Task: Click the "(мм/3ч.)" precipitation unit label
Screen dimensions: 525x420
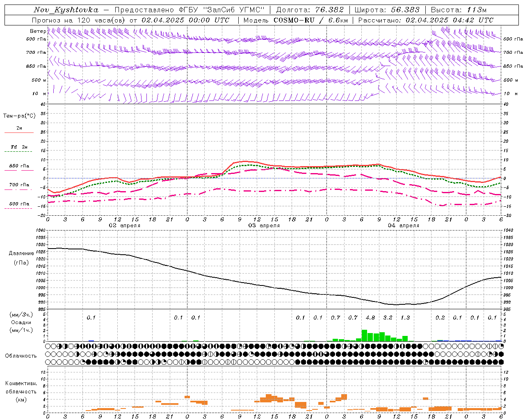Action: [x=21, y=315]
